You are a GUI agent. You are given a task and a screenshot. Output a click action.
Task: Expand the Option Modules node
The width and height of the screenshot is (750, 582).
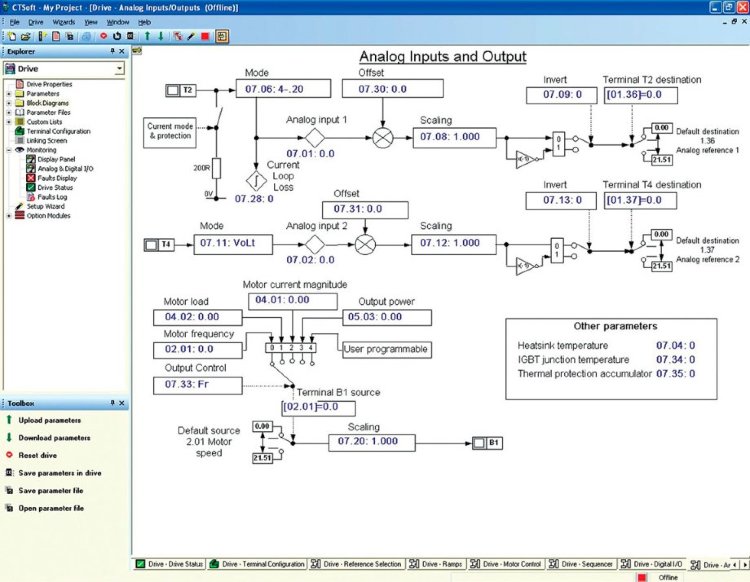pos(8,215)
